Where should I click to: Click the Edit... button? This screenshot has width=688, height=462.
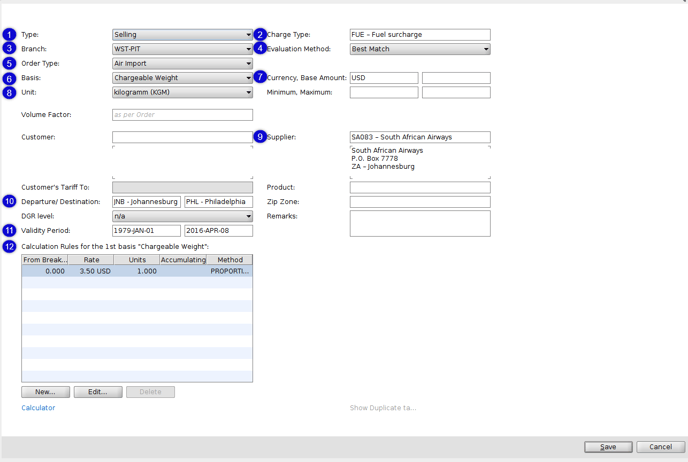click(x=98, y=392)
